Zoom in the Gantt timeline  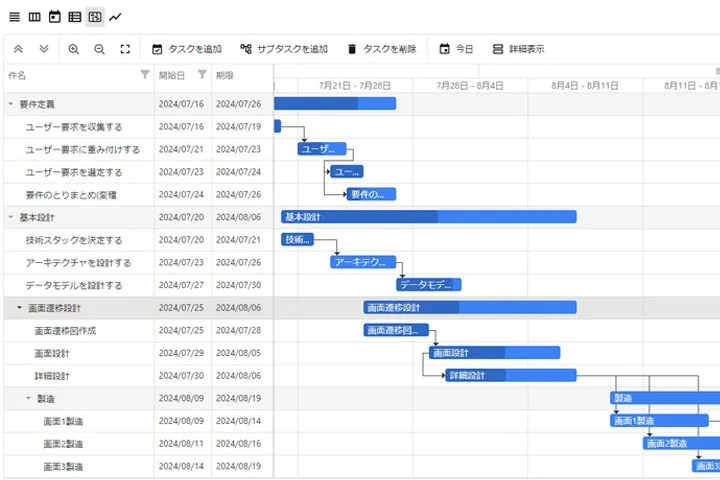[x=73, y=49]
